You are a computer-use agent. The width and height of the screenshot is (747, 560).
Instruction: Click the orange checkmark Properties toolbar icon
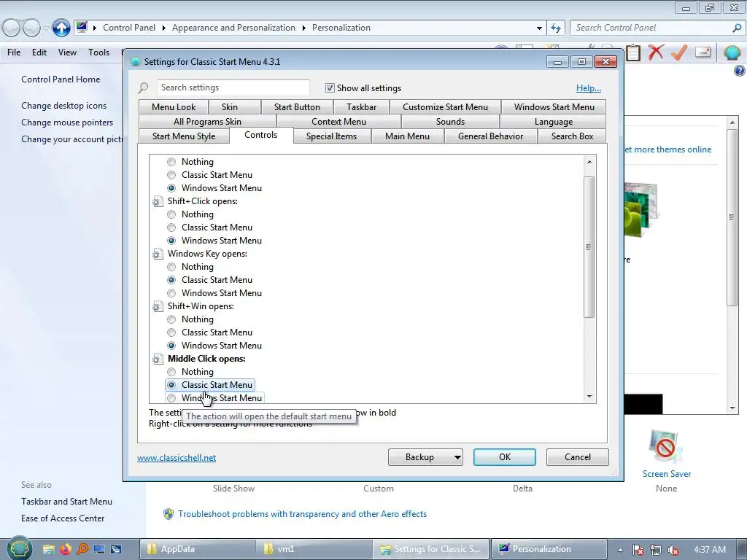click(x=679, y=52)
